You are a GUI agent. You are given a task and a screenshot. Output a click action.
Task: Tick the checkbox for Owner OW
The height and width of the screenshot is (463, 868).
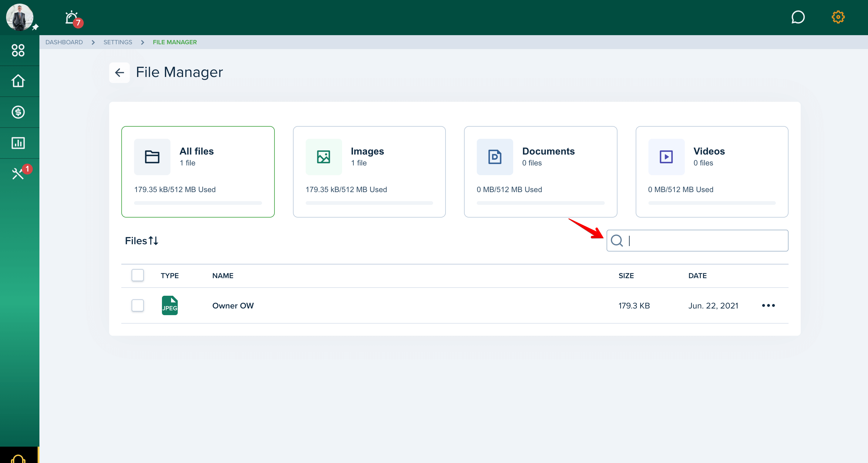[137, 305]
